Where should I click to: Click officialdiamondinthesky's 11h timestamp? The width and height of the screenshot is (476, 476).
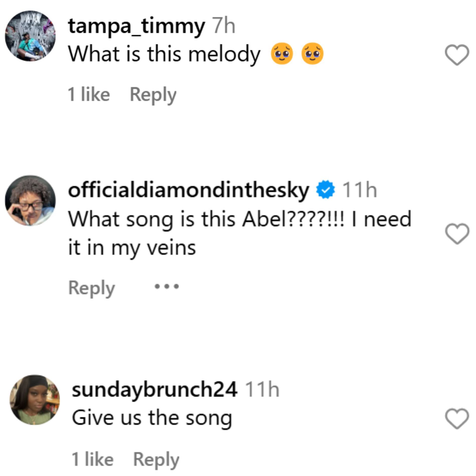[x=359, y=190]
